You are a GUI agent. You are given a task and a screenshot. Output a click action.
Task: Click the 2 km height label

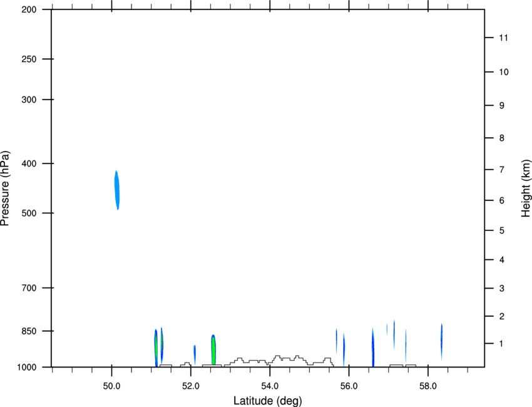click(502, 316)
